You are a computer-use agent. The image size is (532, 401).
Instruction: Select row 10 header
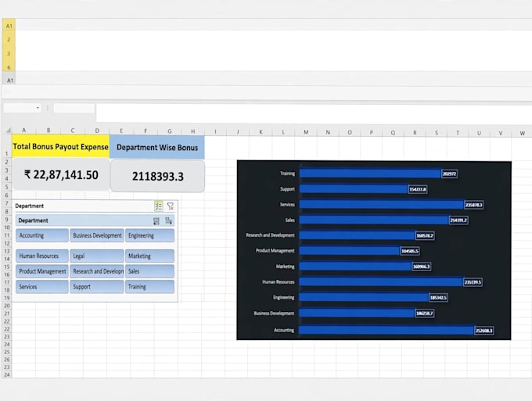pos(7,227)
